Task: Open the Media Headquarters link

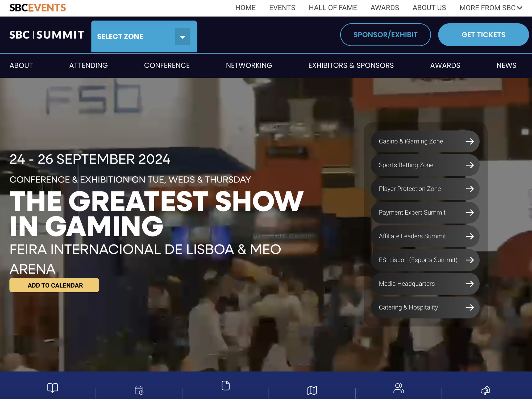Action: point(425,284)
